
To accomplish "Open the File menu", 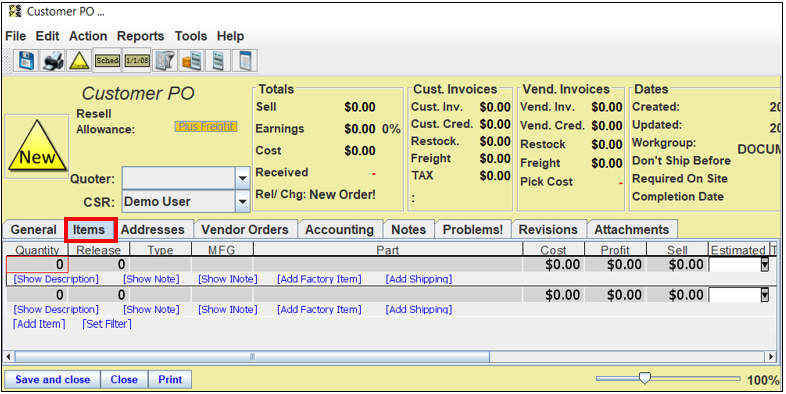I will coord(16,36).
